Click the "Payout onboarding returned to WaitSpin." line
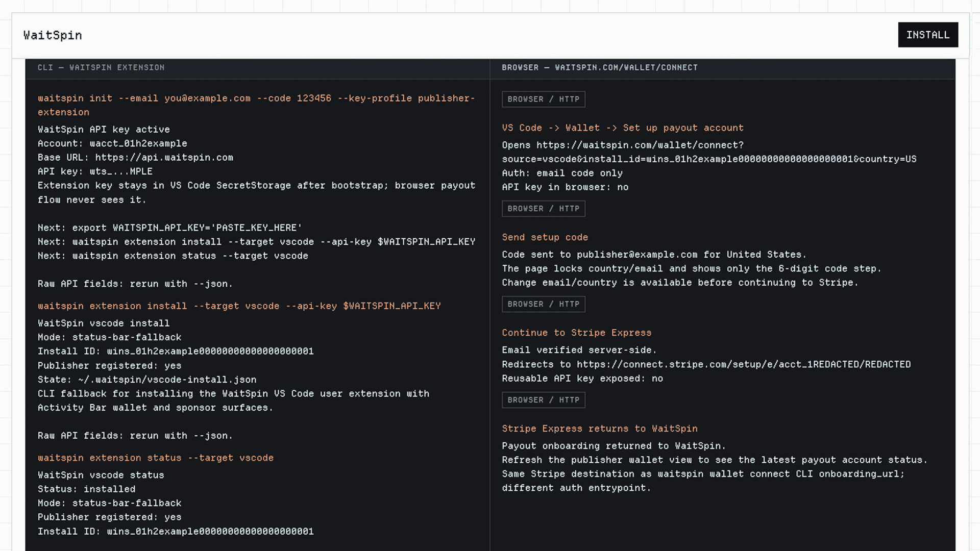 click(614, 446)
